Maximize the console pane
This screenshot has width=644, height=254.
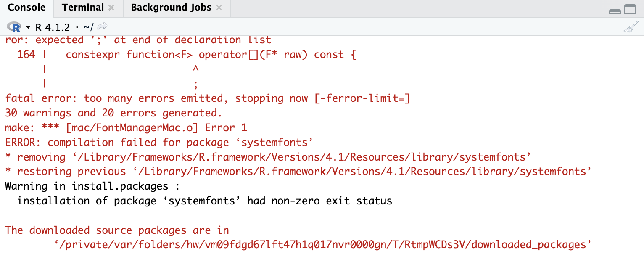pos(630,10)
